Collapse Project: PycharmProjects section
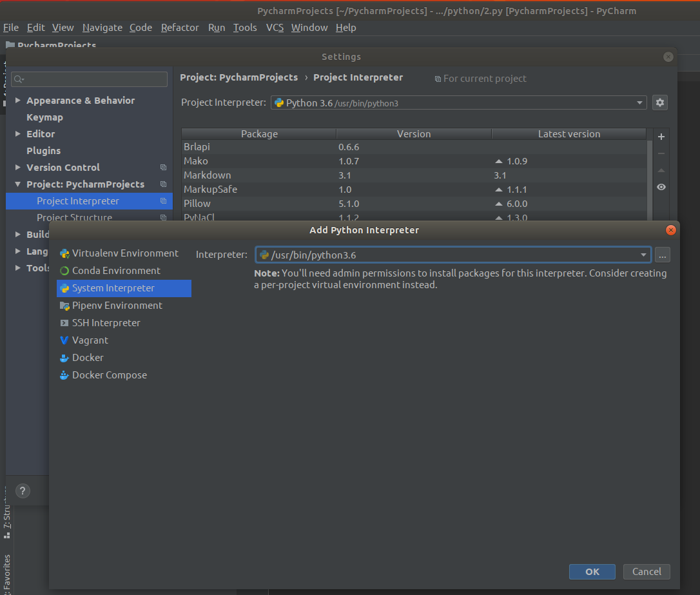This screenshot has height=595, width=700. tap(18, 184)
